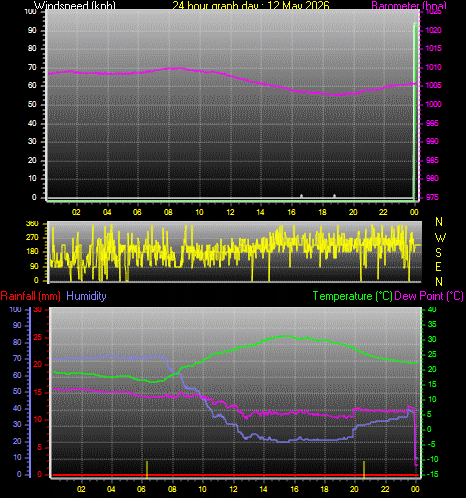466x498 pixels.
Task: Click the W compass letter
Action: pyautogui.click(x=440, y=238)
